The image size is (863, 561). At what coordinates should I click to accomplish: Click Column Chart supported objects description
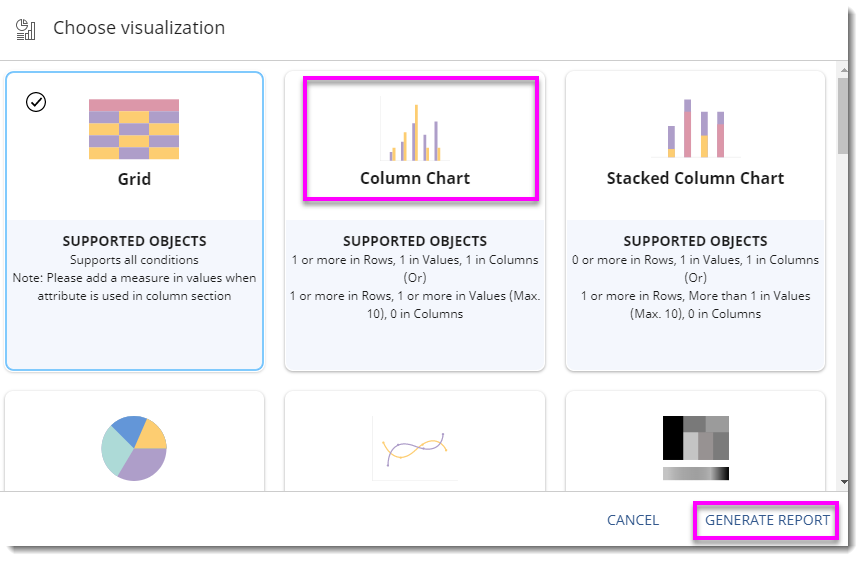point(415,286)
